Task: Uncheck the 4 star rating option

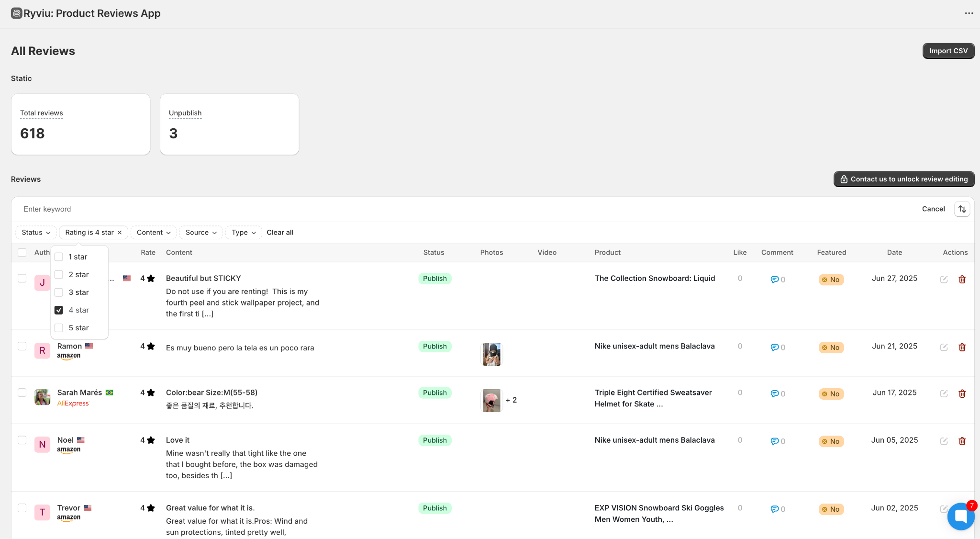Action: click(59, 310)
